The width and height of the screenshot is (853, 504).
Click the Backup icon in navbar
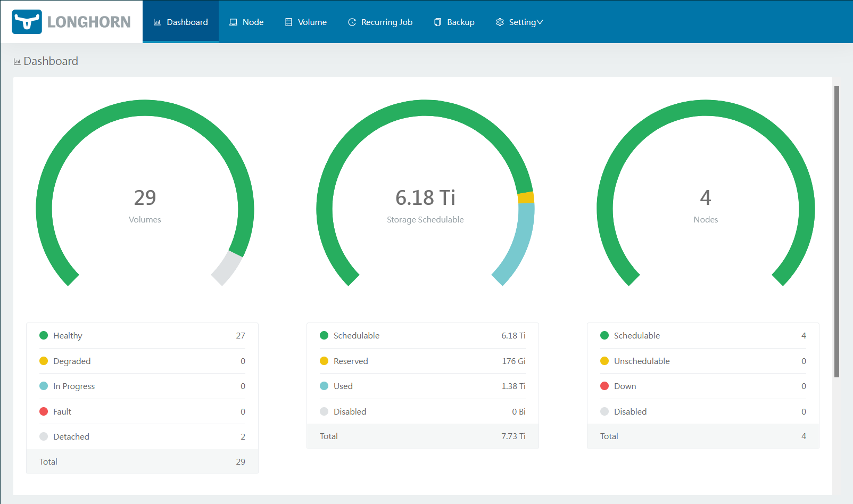pyautogui.click(x=437, y=22)
